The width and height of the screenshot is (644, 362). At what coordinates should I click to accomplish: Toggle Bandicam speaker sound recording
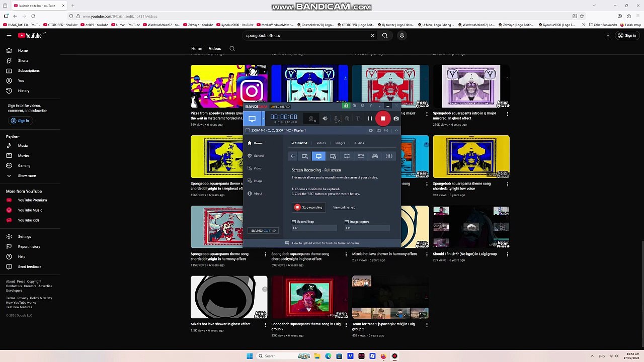coord(325,119)
